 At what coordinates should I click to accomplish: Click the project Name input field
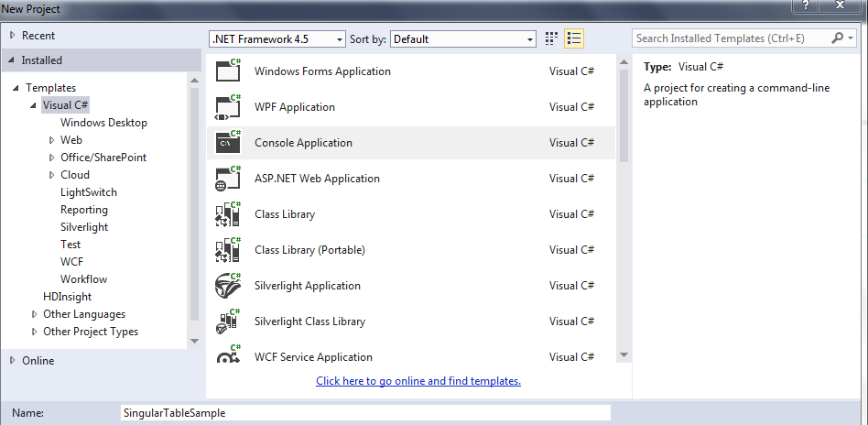coord(365,413)
